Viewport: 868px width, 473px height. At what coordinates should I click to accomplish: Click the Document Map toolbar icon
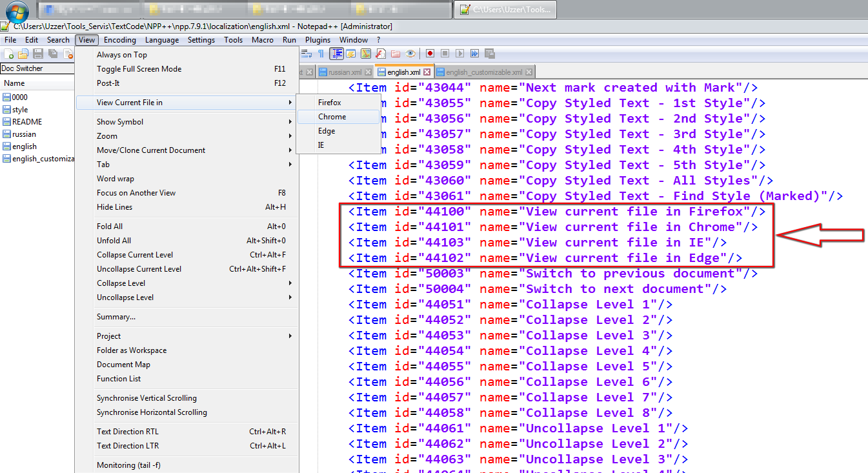pyautogui.click(x=366, y=54)
